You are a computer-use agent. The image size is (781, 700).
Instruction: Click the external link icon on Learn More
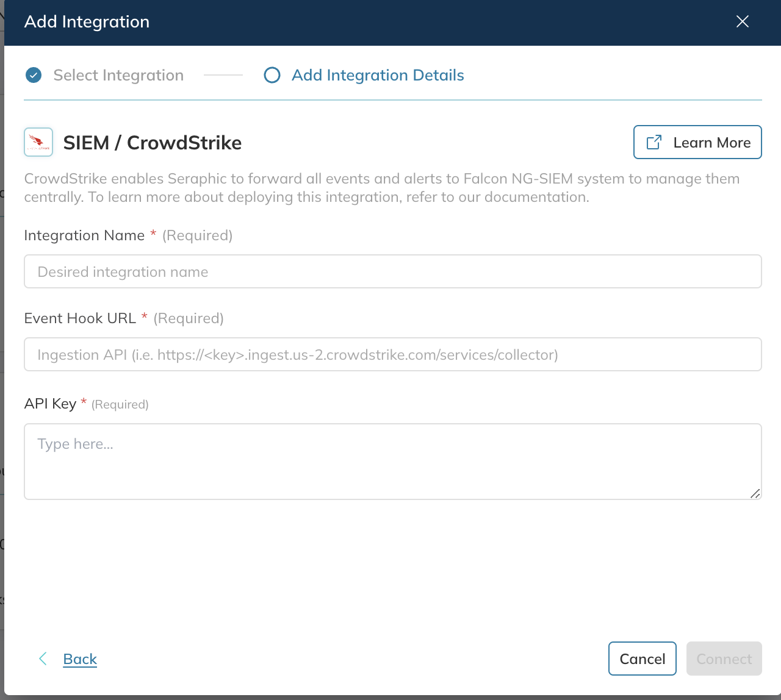pyautogui.click(x=653, y=141)
